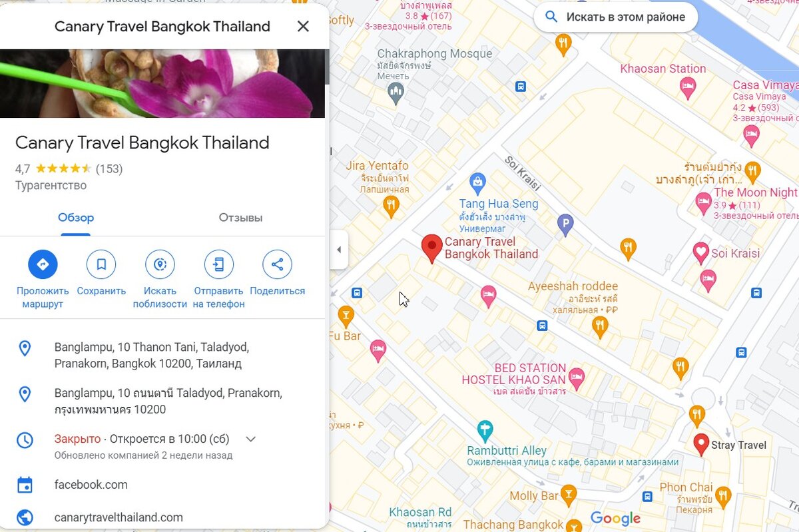Click the Искать поблизости nearby search icon

(160, 264)
